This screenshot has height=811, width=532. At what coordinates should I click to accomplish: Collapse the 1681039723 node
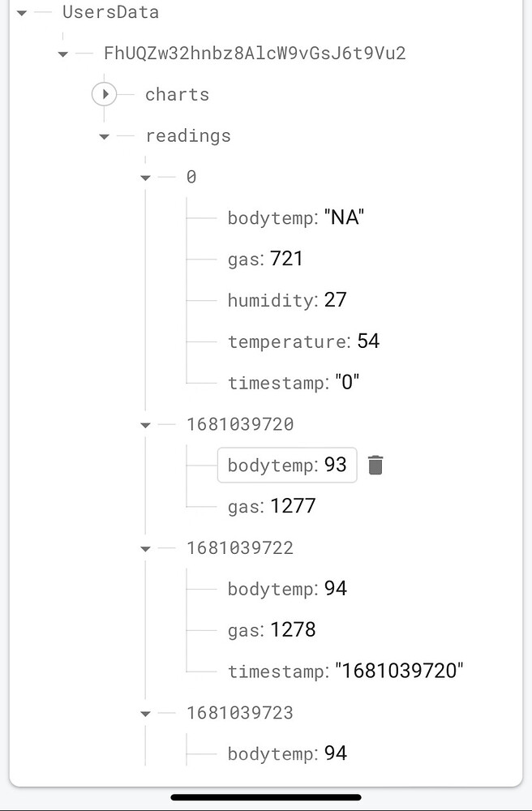[x=145, y=713]
